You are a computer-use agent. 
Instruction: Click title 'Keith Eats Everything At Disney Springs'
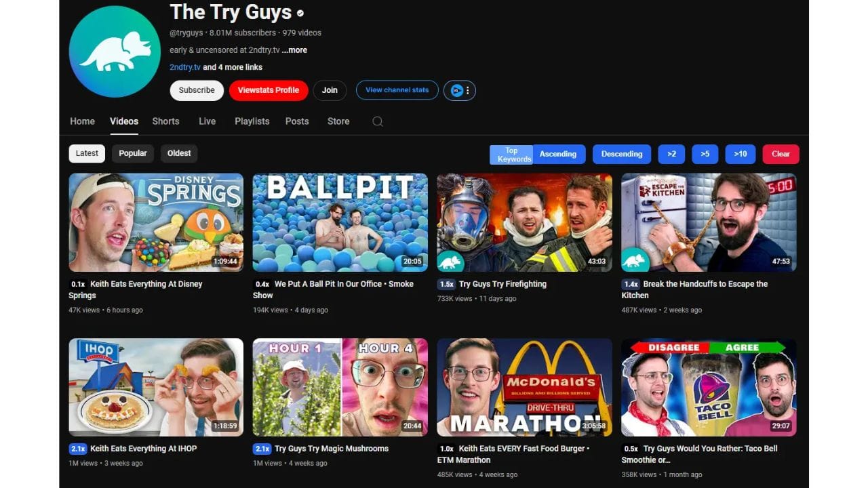click(136, 289)
